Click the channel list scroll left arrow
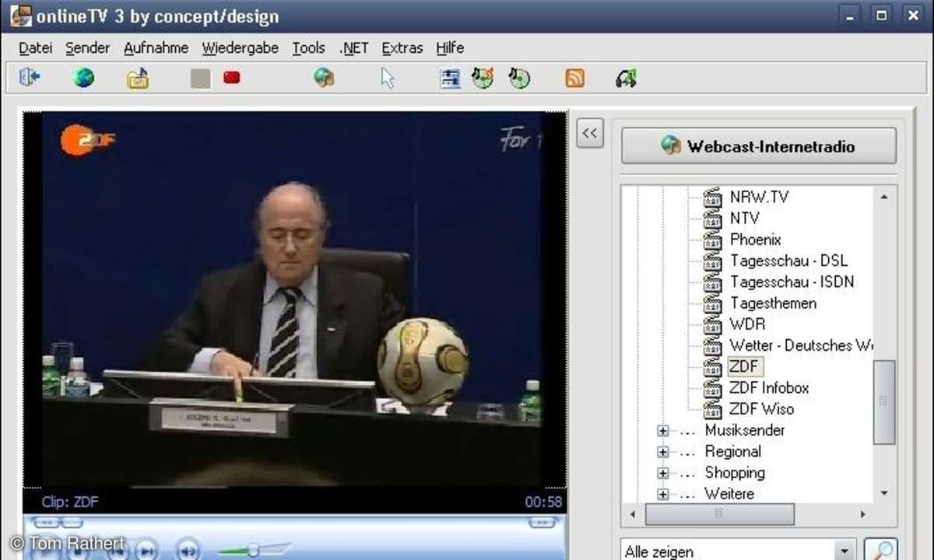934x560 pixels. coord(632,514)
